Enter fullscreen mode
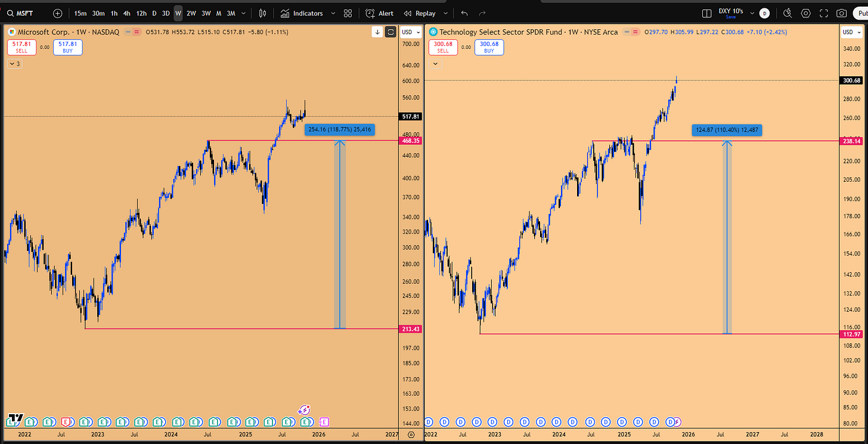 pos(824,13)
